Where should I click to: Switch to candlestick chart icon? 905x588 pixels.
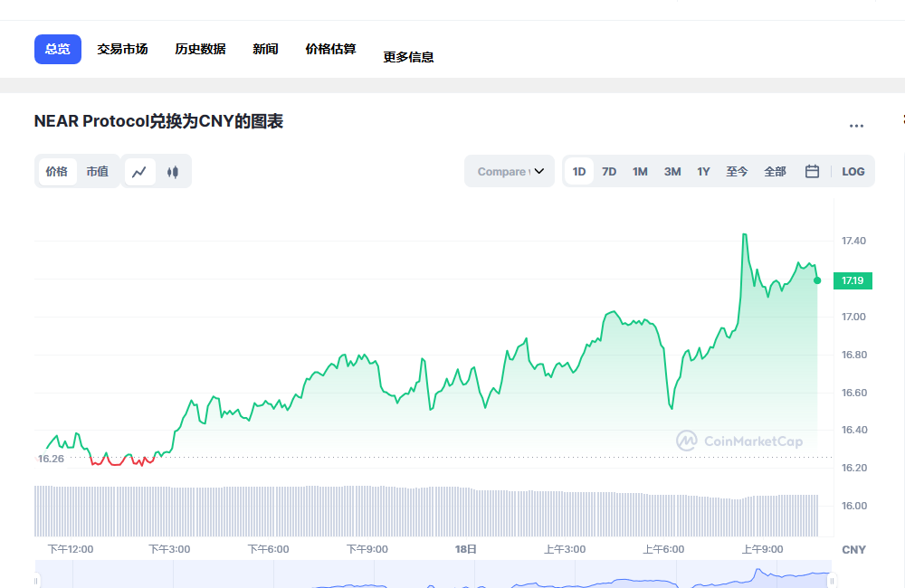pyautogui.click(x=173, y=172)
